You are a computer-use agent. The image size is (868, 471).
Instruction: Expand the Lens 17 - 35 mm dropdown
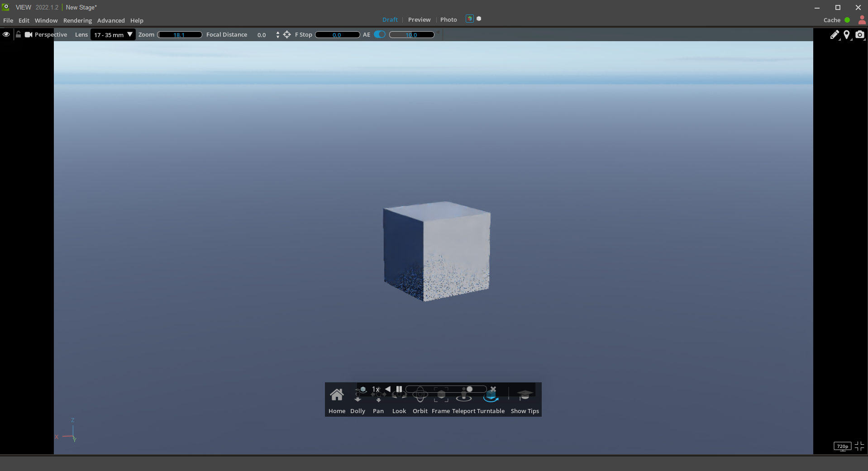point(113,35)
